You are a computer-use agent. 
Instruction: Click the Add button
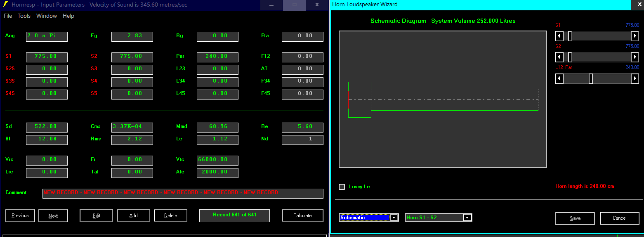click(x=133, y=216)
